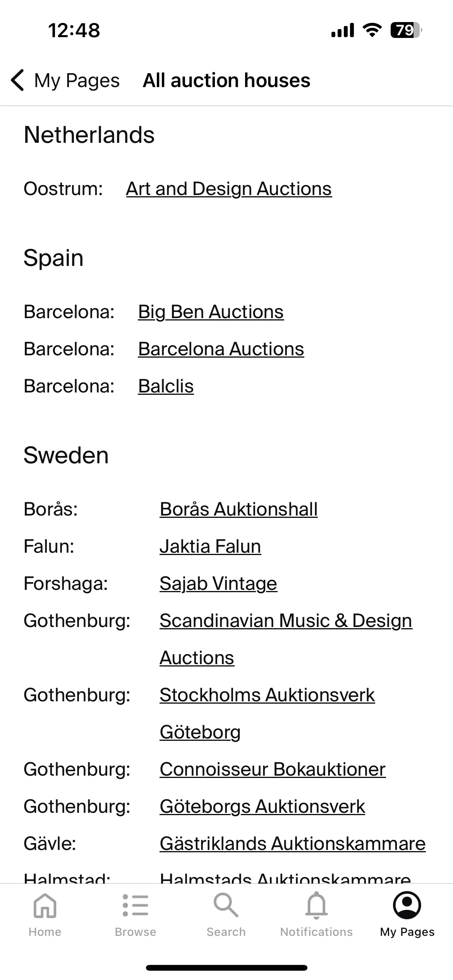Viewport: 453px width, 980px height.
Task: Go back to My Pages
Action: (x=65, y=81)
